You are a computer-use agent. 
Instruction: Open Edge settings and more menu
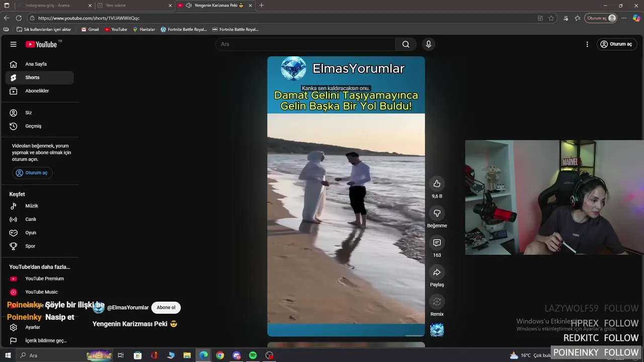(624, 18)
